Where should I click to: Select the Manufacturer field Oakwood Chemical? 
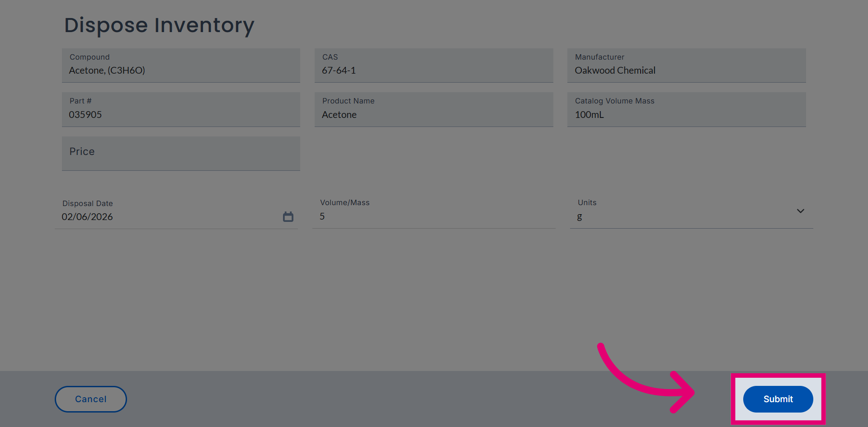click(687, 66)
